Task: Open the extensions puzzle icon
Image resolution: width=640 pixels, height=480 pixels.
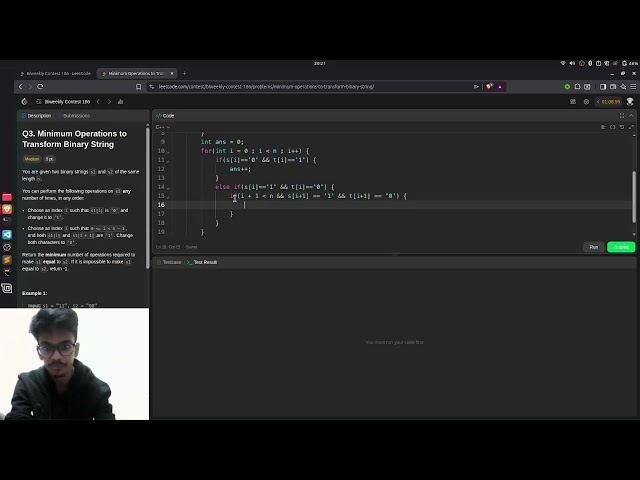Action: (x=577, y=87)
